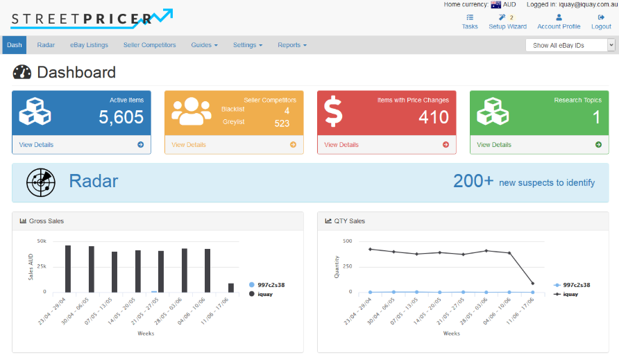Screen dimensions: 619x364
Task: Open eBay Listings page
Action: coord(90,45)
